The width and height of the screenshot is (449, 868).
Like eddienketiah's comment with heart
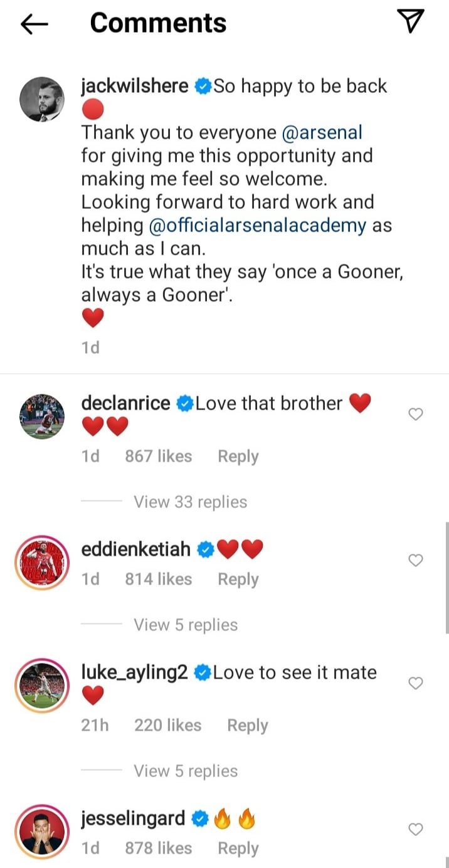pyautogui.click(x=416, y=560)
